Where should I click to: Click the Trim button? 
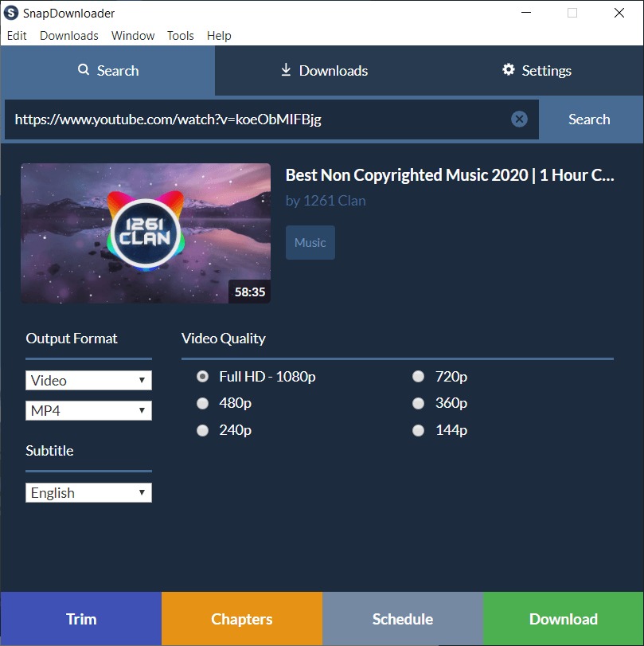(80, 619)
